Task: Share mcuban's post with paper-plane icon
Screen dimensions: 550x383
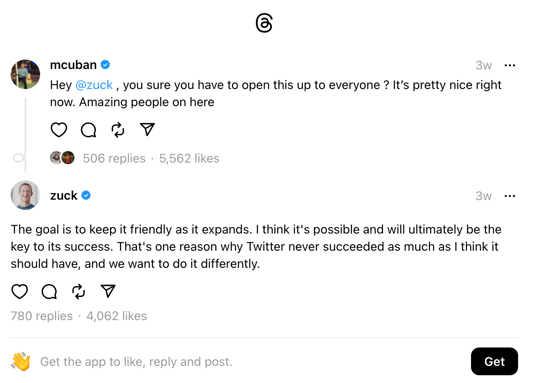Action: click(x=147, y=129)
